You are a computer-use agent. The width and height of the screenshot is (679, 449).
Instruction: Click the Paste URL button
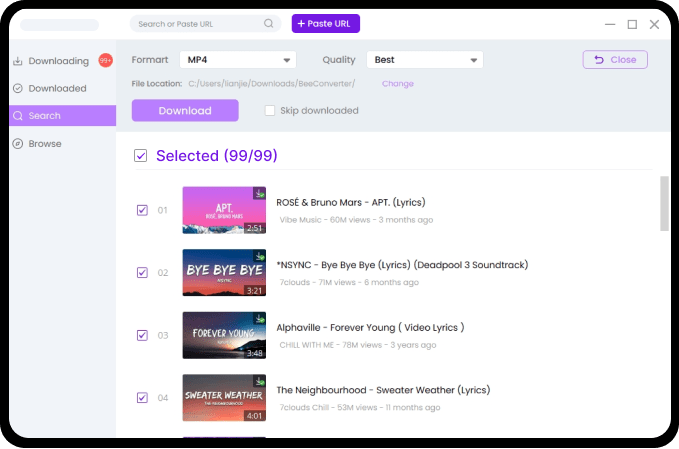tap(326, 23)
